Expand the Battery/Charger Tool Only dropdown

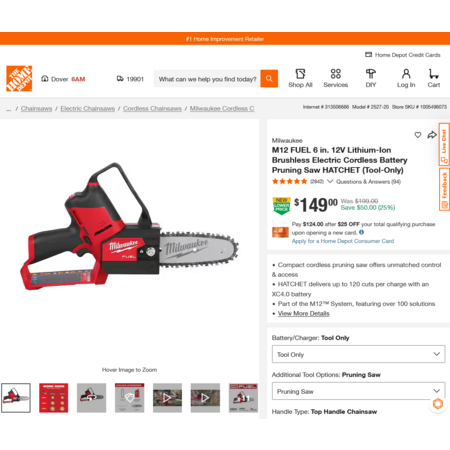tap(358, 354)
